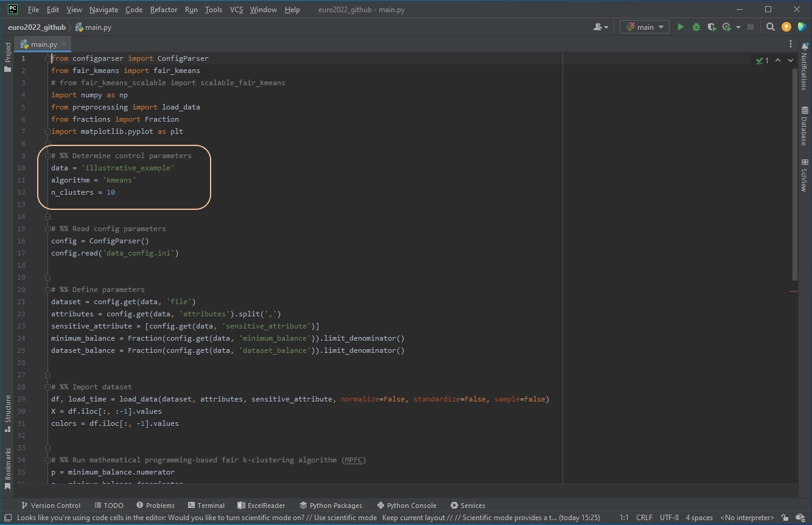Close the main.py editor tab
The image size is (812, 525).
click(x=65, y=44)
